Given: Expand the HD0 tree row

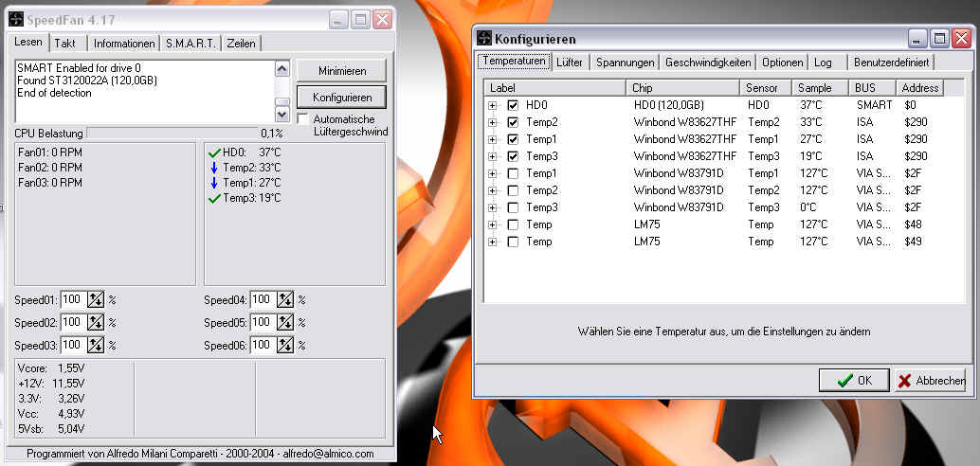Looking at the screenshot, I should point(493,105).
